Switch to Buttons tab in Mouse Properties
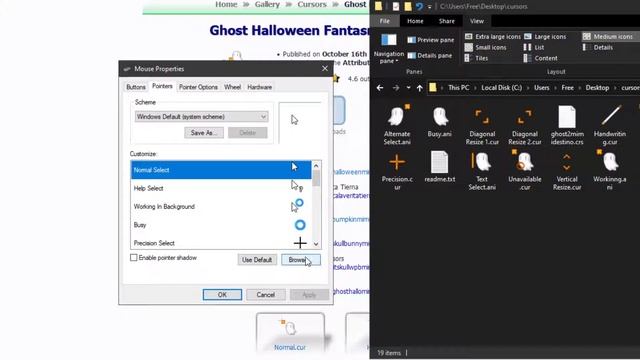Viewport: 640px width, 360px height. pyautogui.click(x=136, y=87)
